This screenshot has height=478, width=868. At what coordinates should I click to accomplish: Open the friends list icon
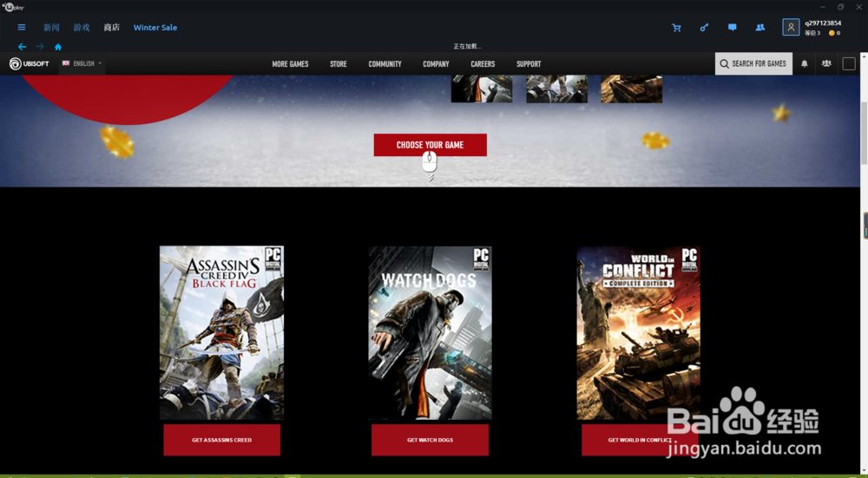click(760, 27)
